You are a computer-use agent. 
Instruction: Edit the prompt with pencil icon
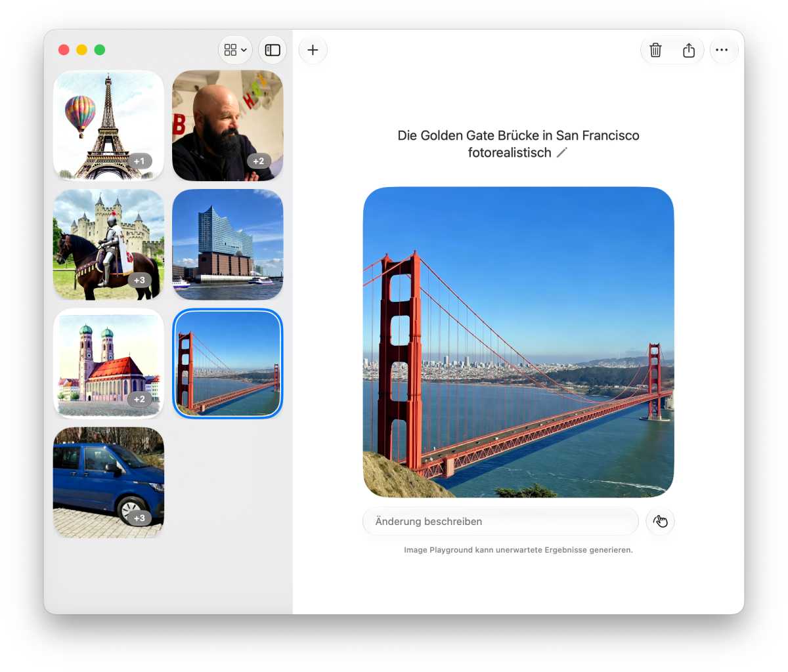561,153
